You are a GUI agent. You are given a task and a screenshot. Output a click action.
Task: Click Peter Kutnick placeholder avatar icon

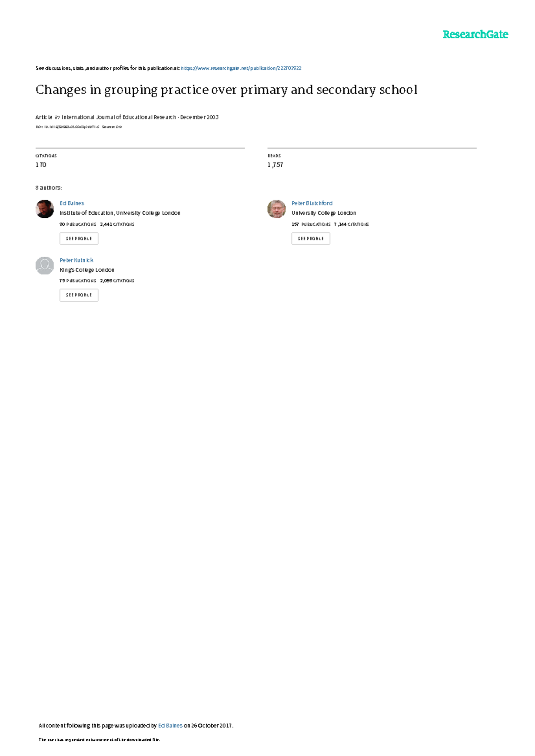45,266
